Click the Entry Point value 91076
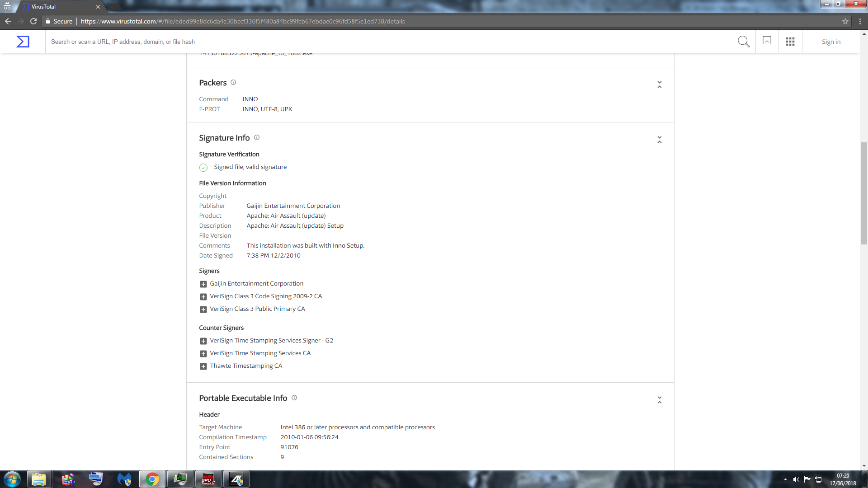Screen dimensions: 868x488 coord(289,447)
